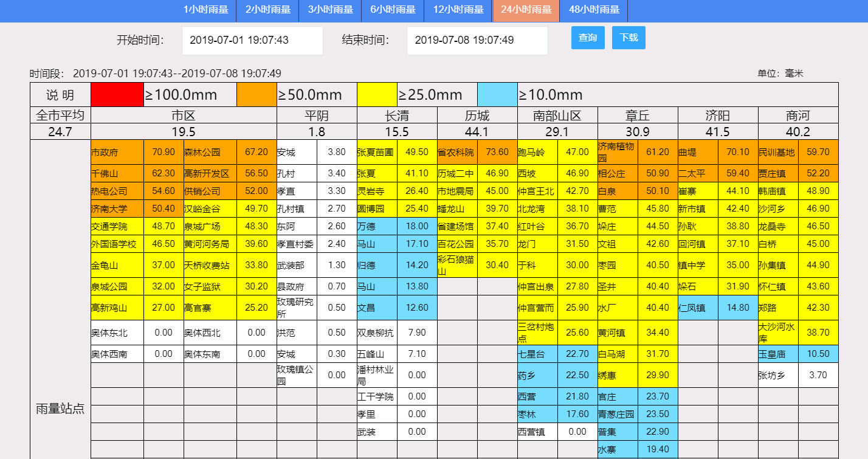The width and height of the screenshot is (868, 459).
Task: Click the 开始时间 date input field
Action: point(252,40)
